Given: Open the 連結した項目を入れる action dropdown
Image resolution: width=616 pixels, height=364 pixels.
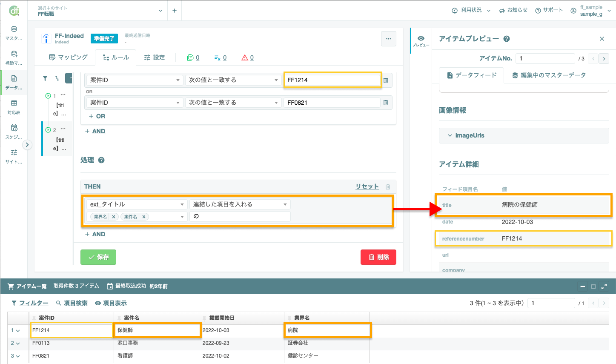Looking at the screenshot, I should [240, 204].
